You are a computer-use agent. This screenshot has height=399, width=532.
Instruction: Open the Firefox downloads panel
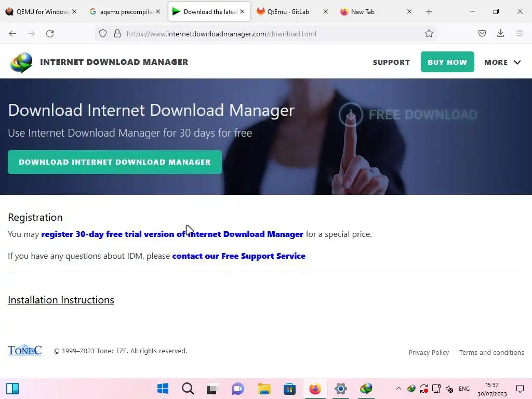[x=500, y=34]
